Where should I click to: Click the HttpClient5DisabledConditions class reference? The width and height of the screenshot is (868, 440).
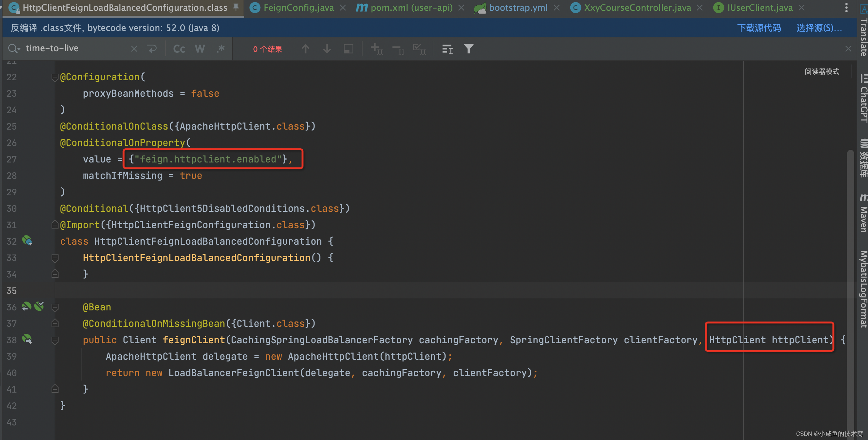[222, 208]
